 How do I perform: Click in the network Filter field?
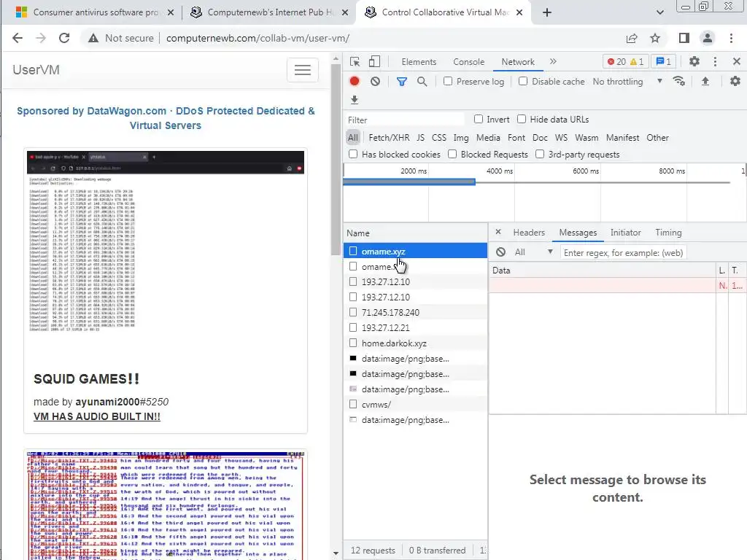point(404,120)
